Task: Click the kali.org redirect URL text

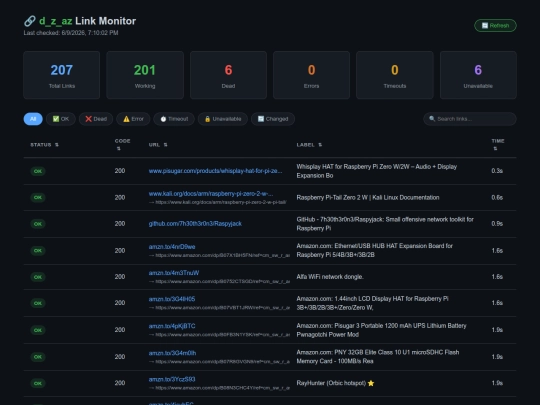Action: [218, 202]
